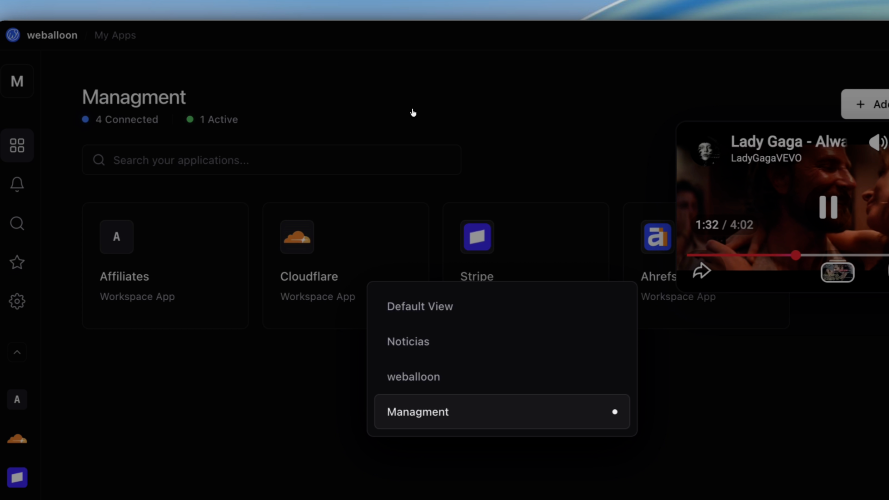Viewport: 889px width, 500px height.
Task: Mute the video with speaker icon
Action: click(x=878, y=142)
